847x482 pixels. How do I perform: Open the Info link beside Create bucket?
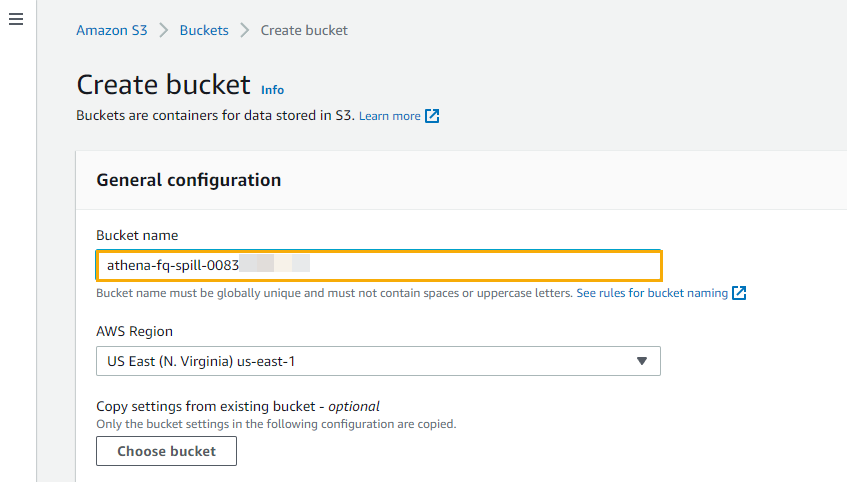pos(272,89)
